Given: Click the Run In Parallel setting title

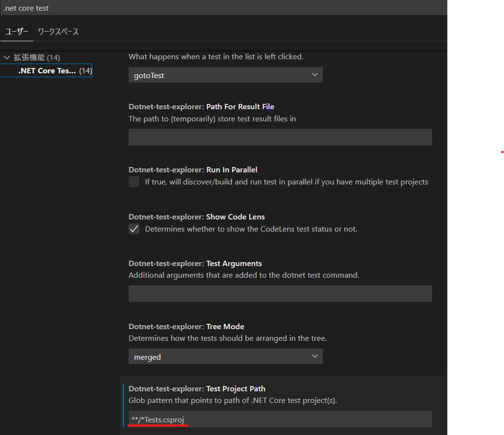Looking at the screenshot, I should click(x=232, y=170).
